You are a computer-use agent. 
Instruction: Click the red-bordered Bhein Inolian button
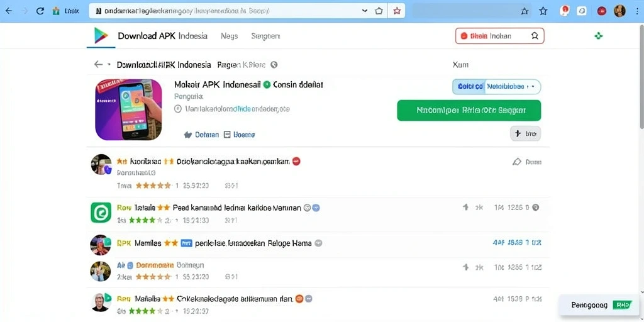point(500,36)
